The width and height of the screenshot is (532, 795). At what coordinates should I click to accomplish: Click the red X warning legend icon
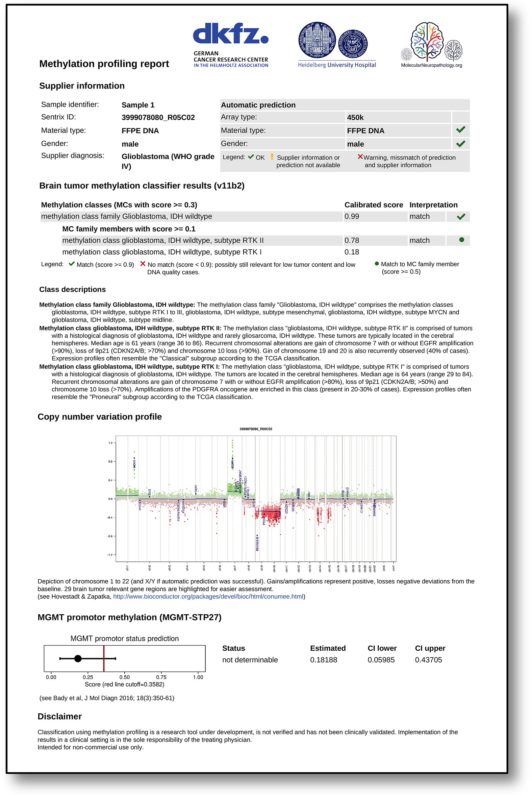(360, 156)
